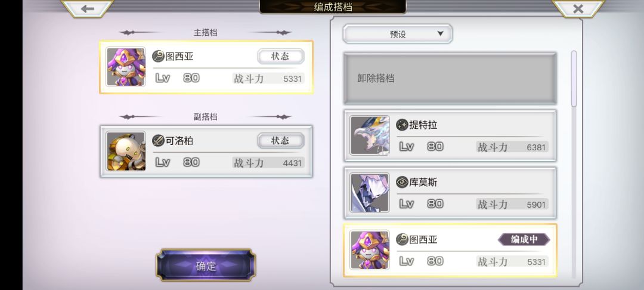This screenshot has width=644, height=290.
Task: Go back using the arrow icon
Action: 87,8
